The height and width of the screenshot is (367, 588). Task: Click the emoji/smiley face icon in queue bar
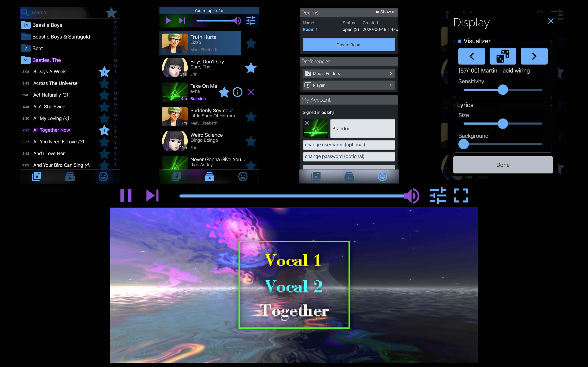click(x=243, y=177)
